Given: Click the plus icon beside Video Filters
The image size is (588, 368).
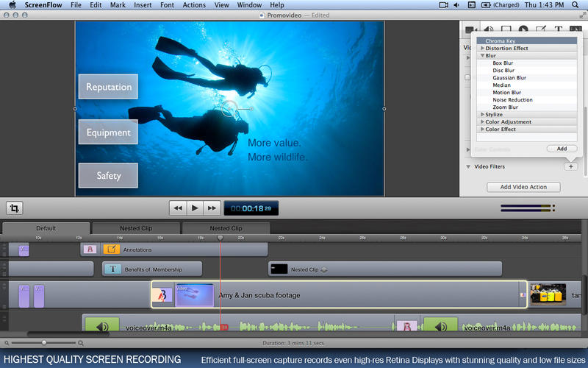Looking at the screenshot, I should pyautogui.click(x=570, y=167).
